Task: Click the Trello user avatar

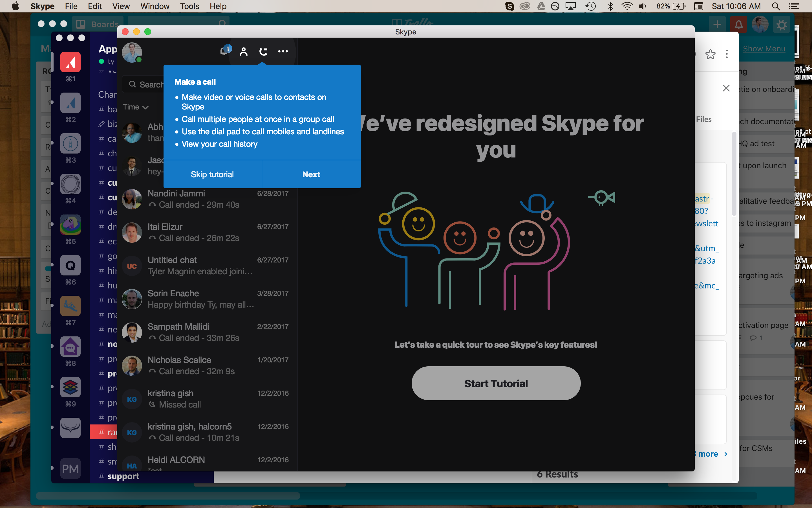Action: 760,24
